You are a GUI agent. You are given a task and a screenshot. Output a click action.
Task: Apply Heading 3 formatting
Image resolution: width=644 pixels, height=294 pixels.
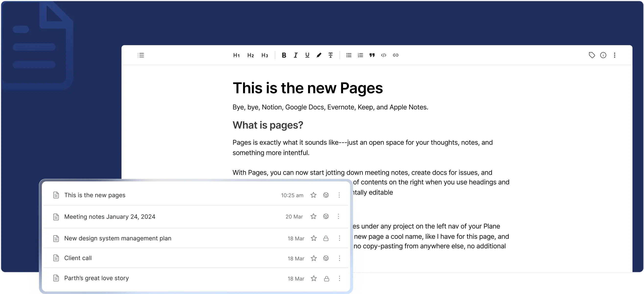(x=264, y=55)
